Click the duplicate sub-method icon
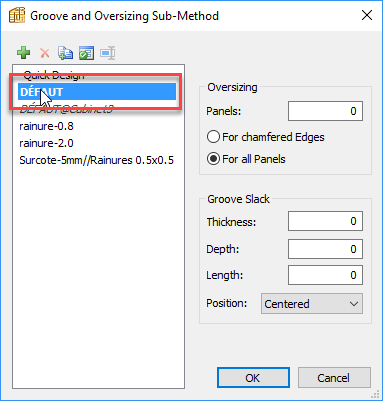383x401 pixels. tap(65, 53)
